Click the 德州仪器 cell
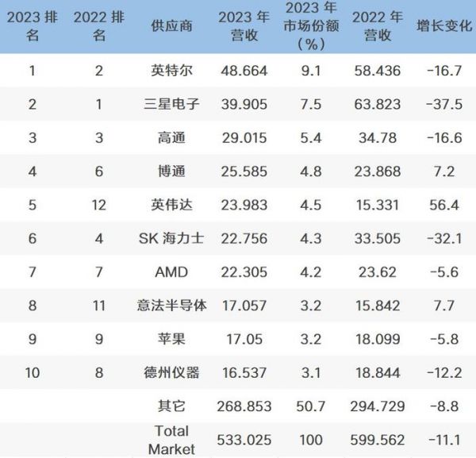476x458 pixels. pos(173,371)
